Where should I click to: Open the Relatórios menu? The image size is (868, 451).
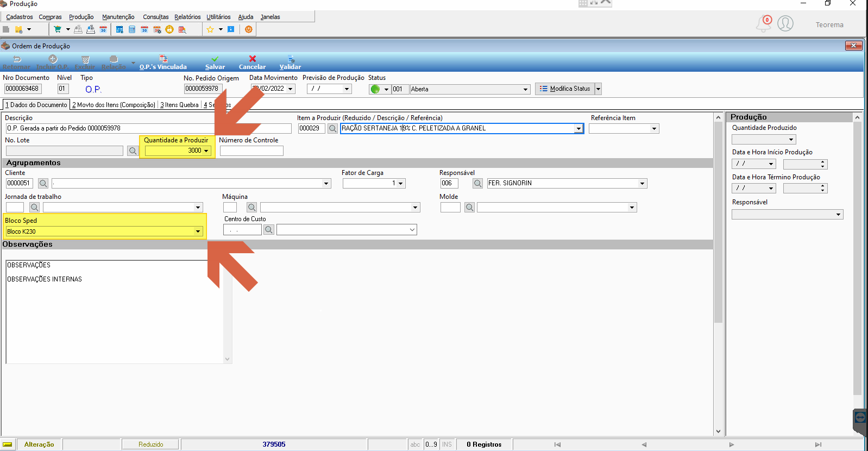187,17
